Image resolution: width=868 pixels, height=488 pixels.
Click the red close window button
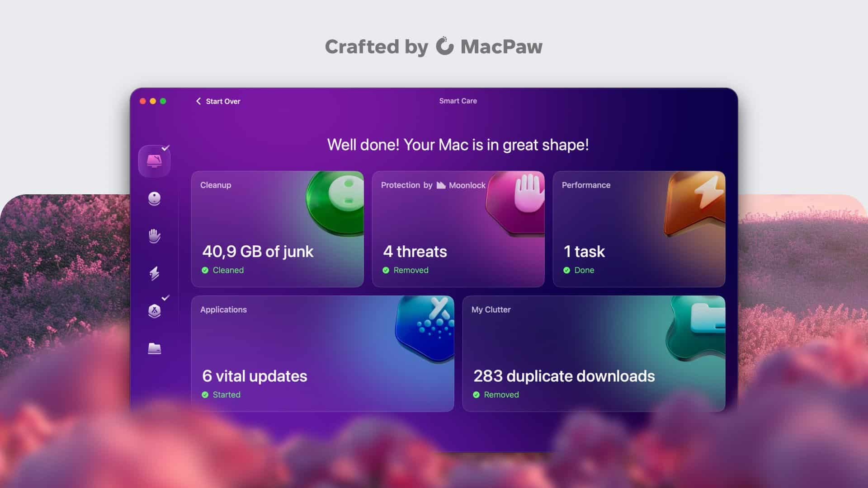coord(143,101)
